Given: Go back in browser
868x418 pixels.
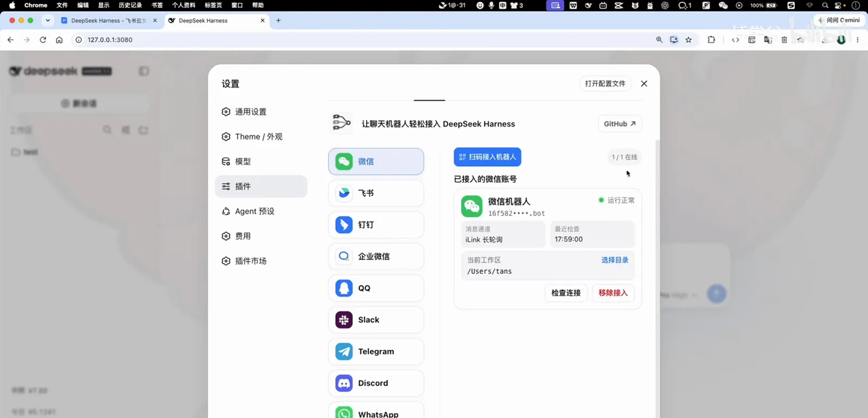Looking at the screenshot, I should pyautogui.click(x=10, y=40).
